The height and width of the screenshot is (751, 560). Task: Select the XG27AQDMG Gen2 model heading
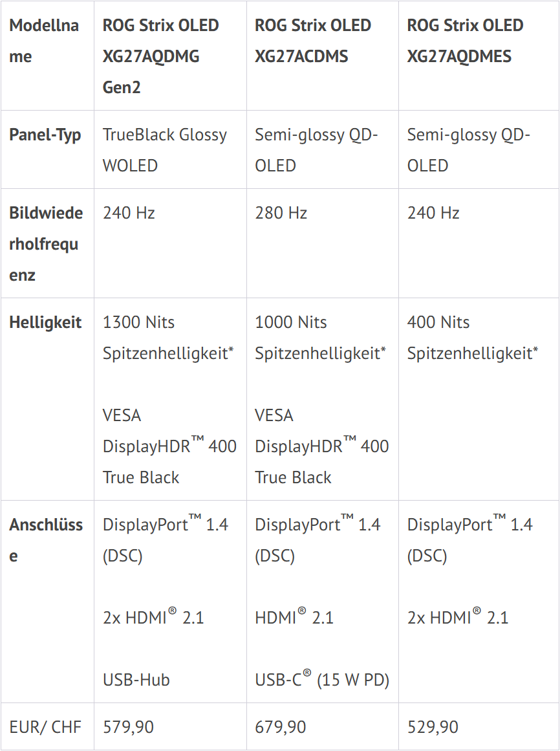161,56
